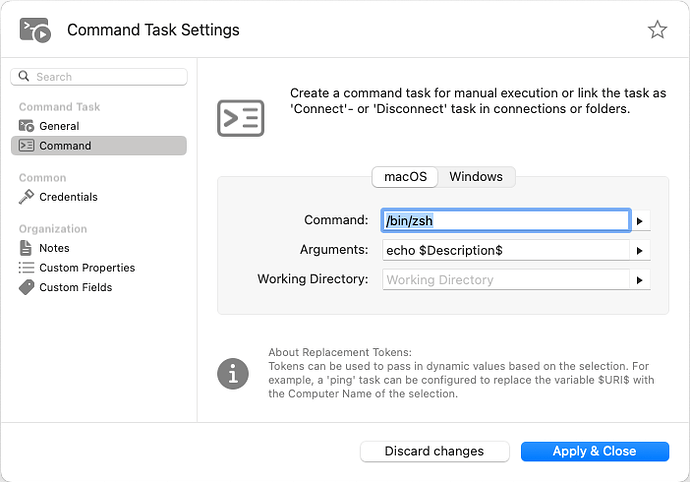Open the Credentials section in sidebar

(68, 197)
